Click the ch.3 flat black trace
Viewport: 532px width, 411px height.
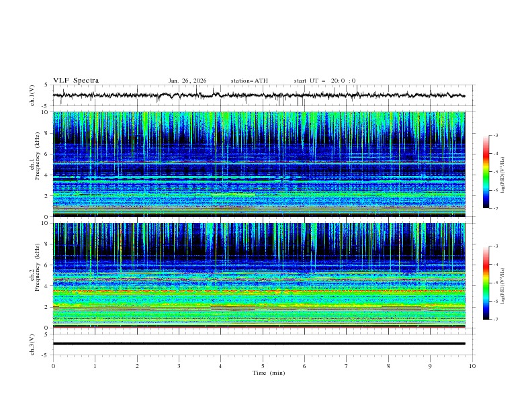coord(259,344)
